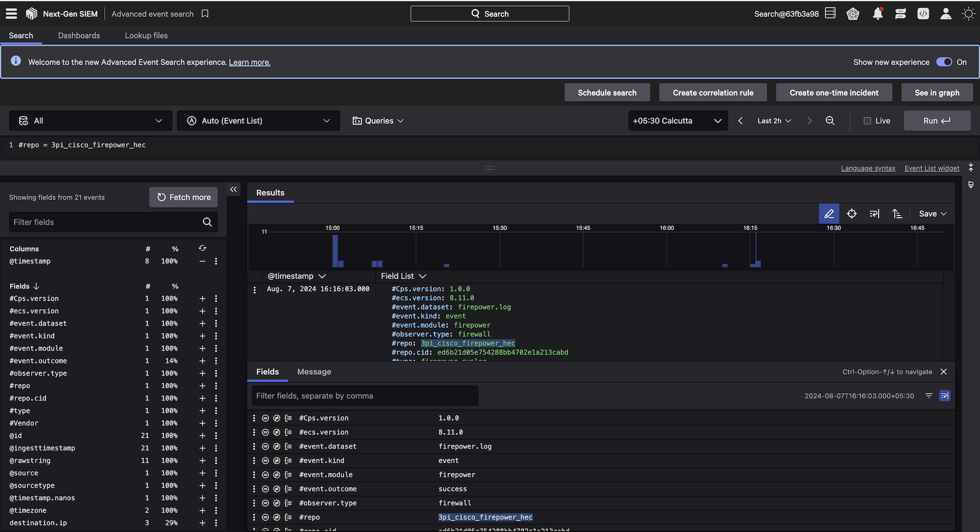Open the hamburger navigation menu

[11, 14]
